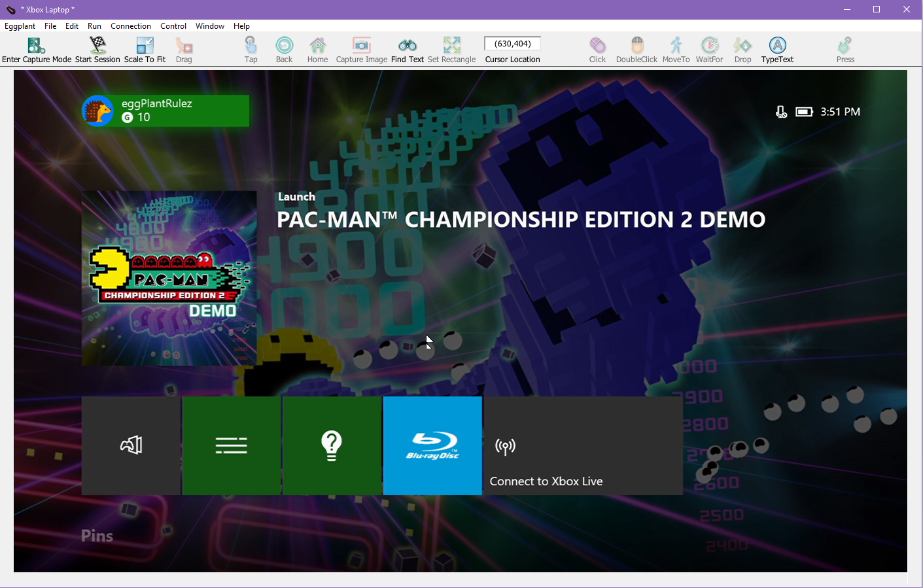The width and height of the screenshot is (923, 588).
Task: Click the PAC-MAN CHAMPIONSHIP EDITION 2 DEMO title
Action: (x=521, y=220)
